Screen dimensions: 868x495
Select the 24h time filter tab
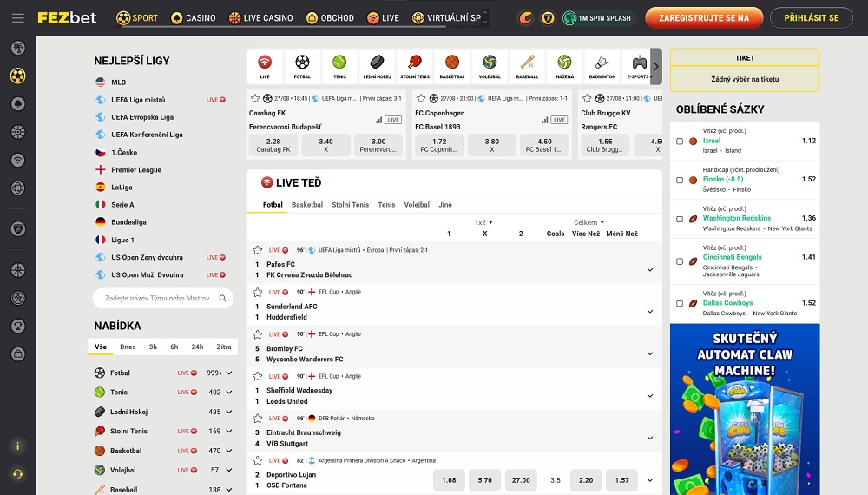pyautogui.click(x=197, y=346)
